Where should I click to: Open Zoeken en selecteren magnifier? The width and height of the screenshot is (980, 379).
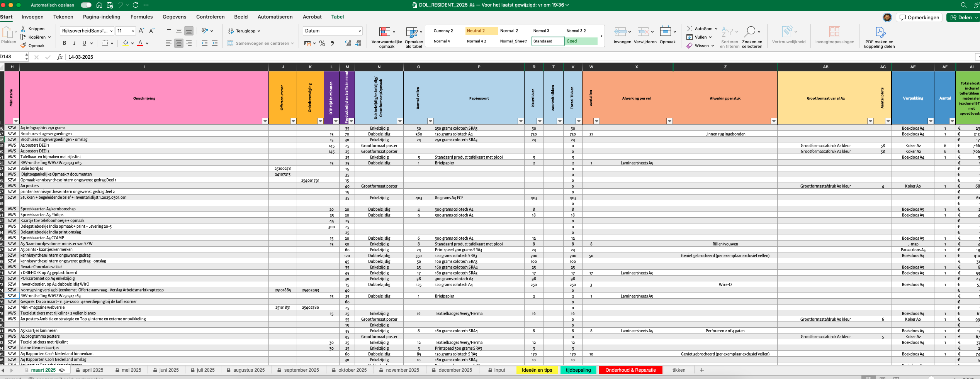[752, 37]
